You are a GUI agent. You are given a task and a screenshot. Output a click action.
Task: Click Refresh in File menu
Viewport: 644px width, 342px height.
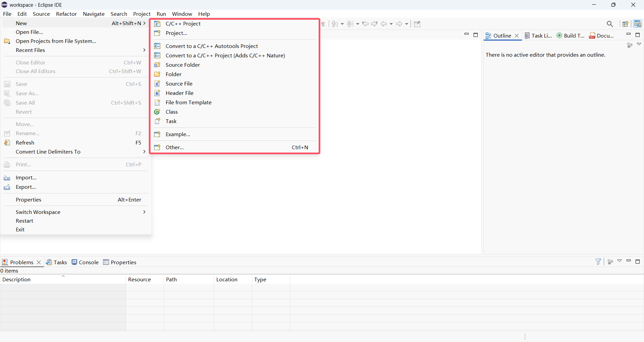click(76, 142)
